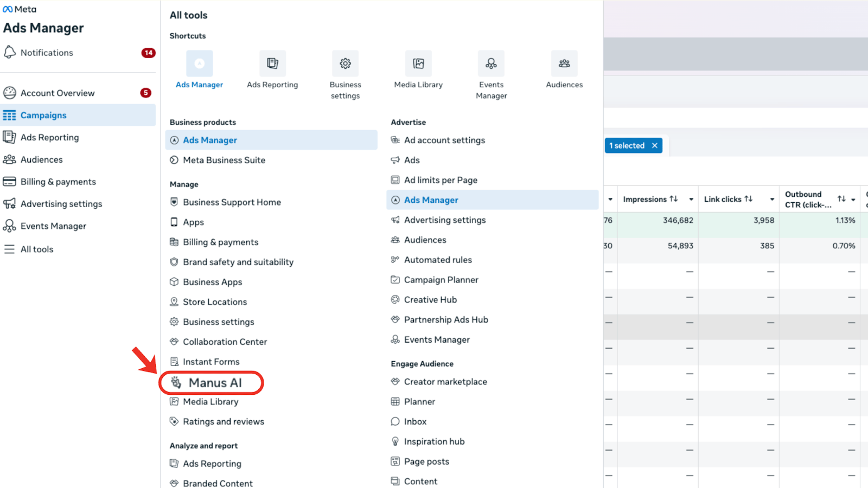
Task: Click the Business settings gear shortcut icon
Action: tap(345, 63)
